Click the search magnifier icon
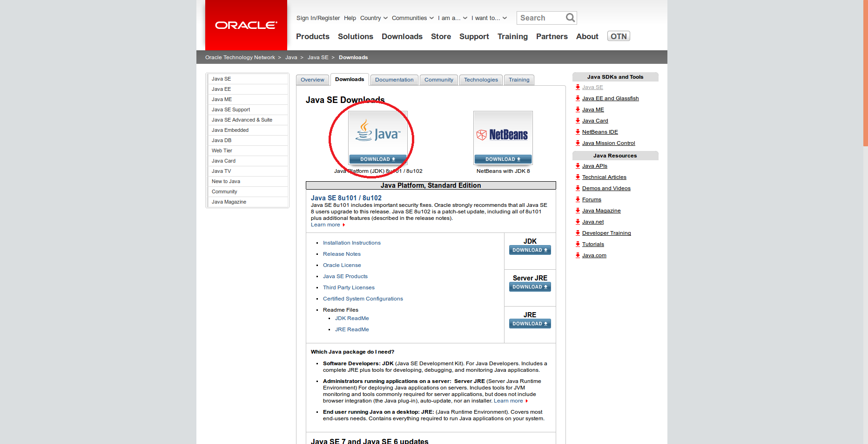The height and width of the screenshot is (444, 868). pos(570,18)
